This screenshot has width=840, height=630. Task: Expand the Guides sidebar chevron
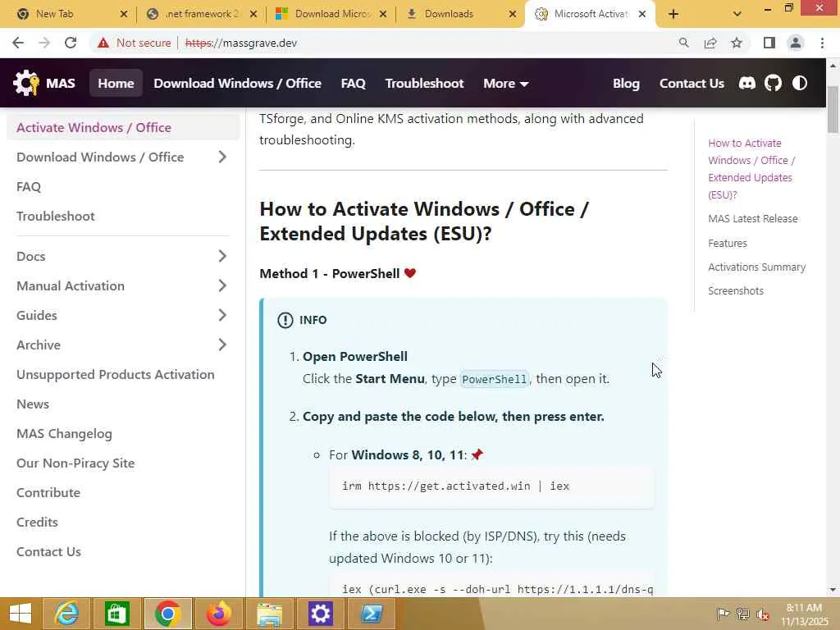pyautogui.click(x=223, y=315)
